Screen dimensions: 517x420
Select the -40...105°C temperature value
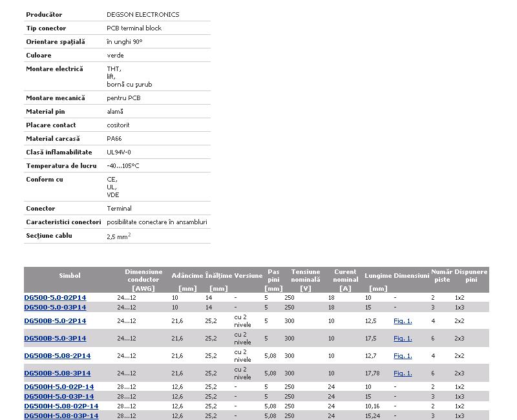(123, 165)
